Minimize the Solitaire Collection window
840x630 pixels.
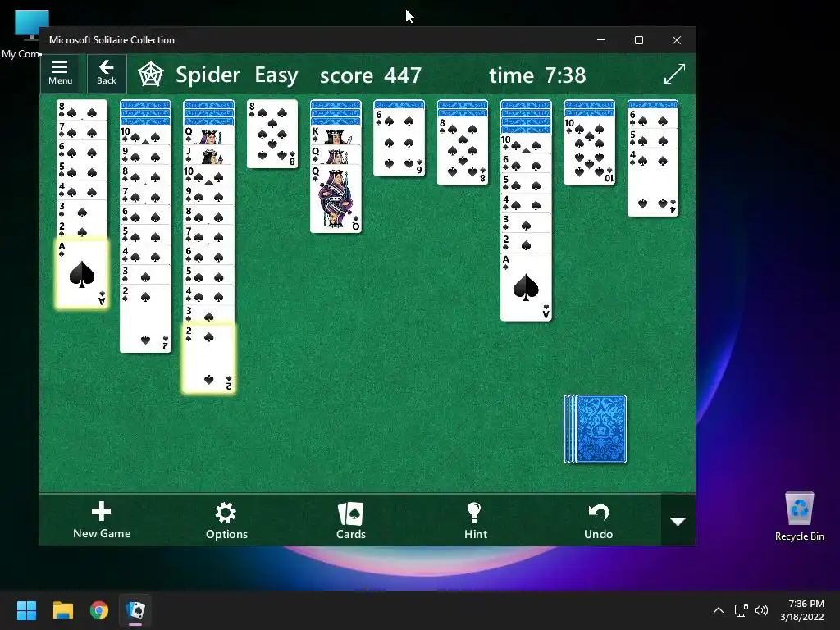coord(601,40)
